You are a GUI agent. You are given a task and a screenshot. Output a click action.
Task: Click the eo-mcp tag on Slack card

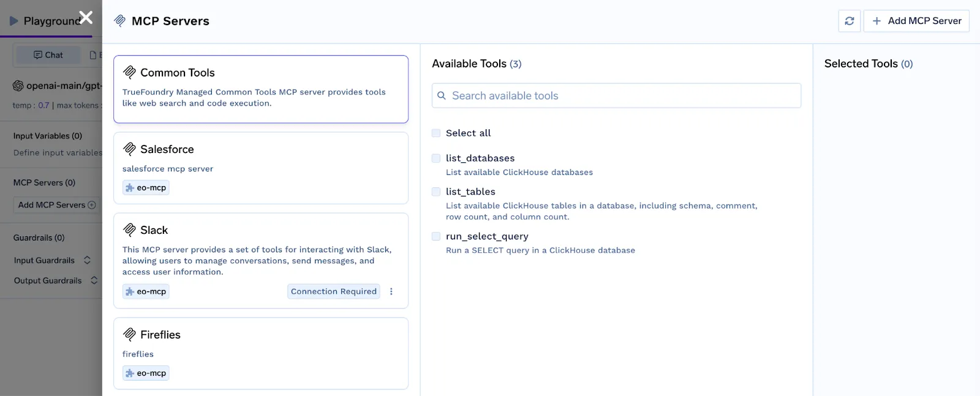pos(146,291)
